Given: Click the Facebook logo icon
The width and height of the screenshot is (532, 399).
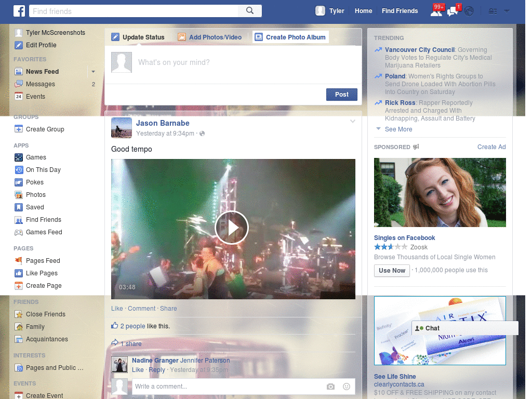Looking at the screenshot, I should (x=19, y=11).
